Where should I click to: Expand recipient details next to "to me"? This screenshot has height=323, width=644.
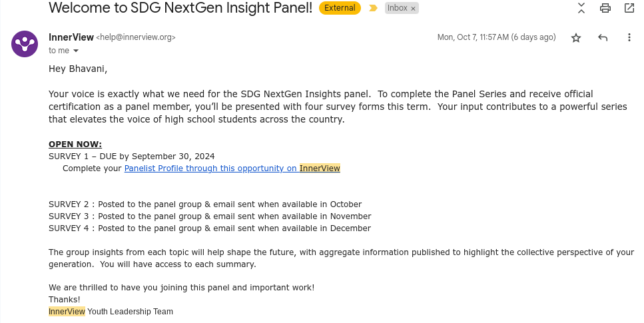[76, 51]
